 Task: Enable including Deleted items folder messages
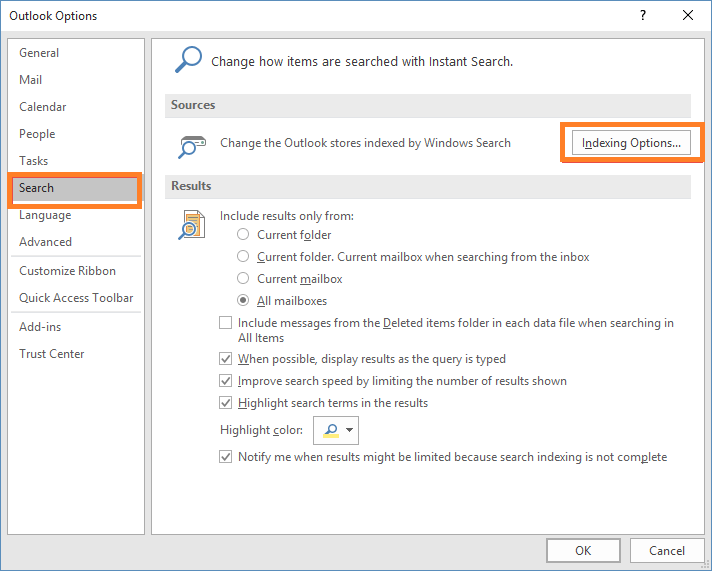coord(226,323)
